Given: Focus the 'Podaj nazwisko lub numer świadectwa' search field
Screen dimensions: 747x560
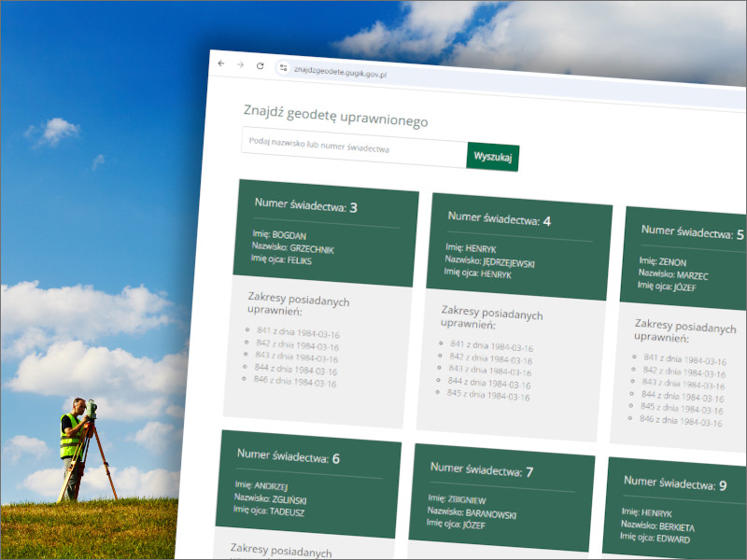Looking at the screenshot, I should pyautogui.click(x=355, y=147).
